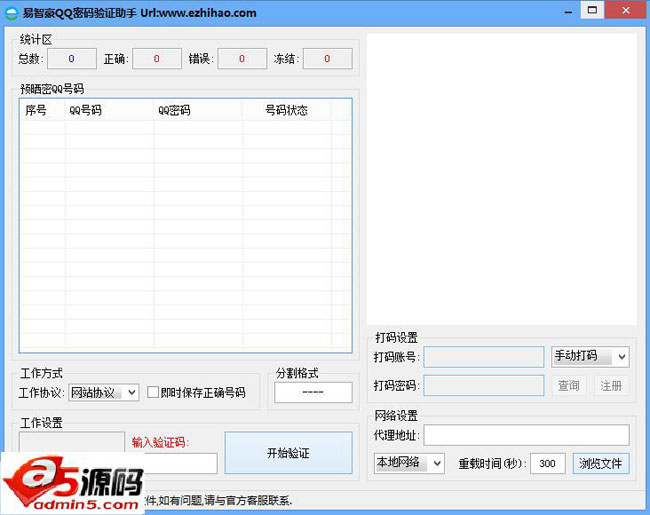
Task: Focus the 打码密码 input field
Action: tap(483, 386)
